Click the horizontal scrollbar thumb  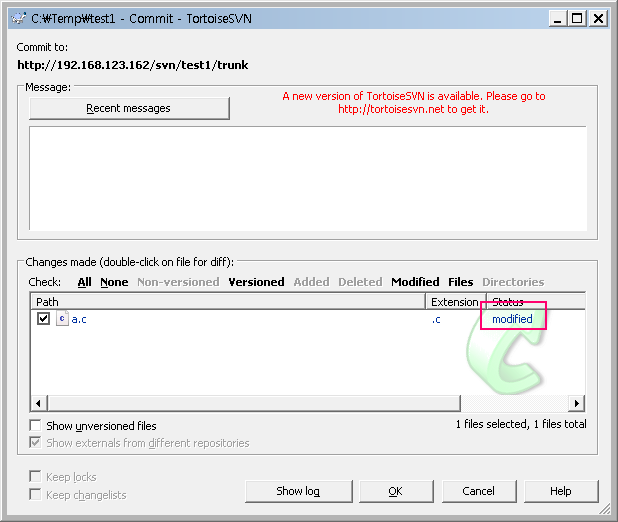point(254,403)
